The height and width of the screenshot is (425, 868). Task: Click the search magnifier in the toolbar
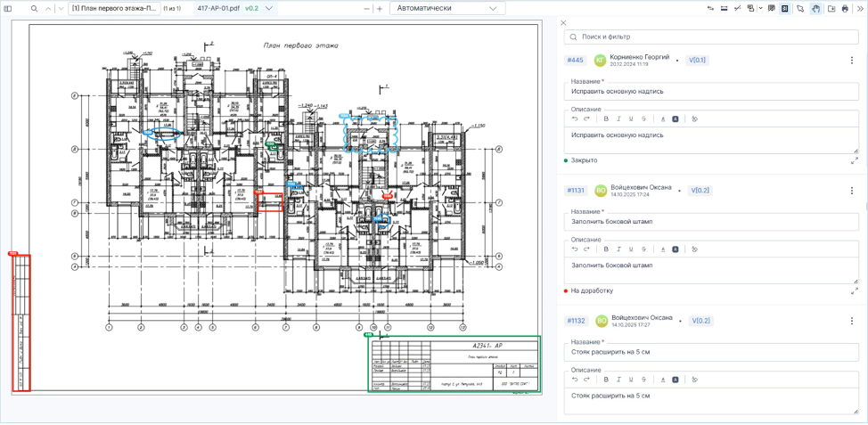(x=35, y=8)
